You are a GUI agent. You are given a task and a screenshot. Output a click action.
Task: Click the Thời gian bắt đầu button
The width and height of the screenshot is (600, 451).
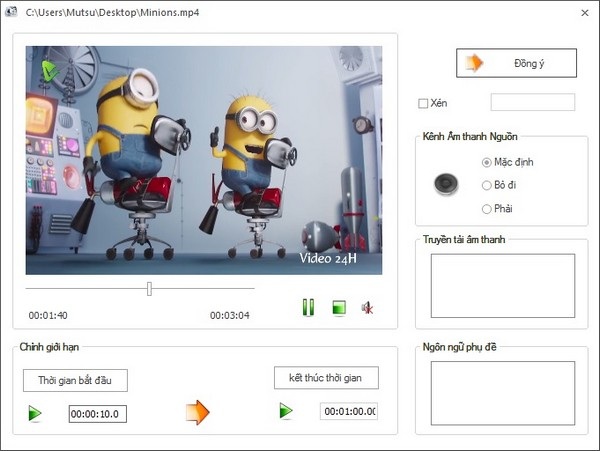click(75, 381)
